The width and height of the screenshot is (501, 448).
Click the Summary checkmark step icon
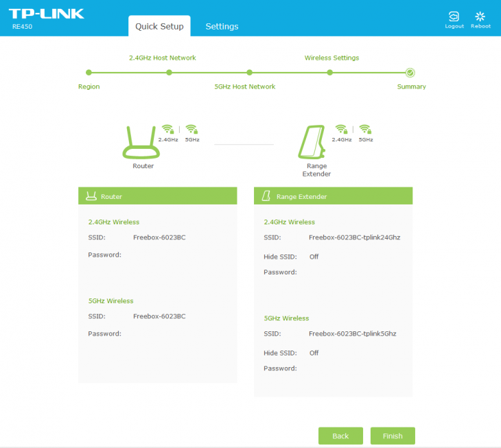coord(410,73)
